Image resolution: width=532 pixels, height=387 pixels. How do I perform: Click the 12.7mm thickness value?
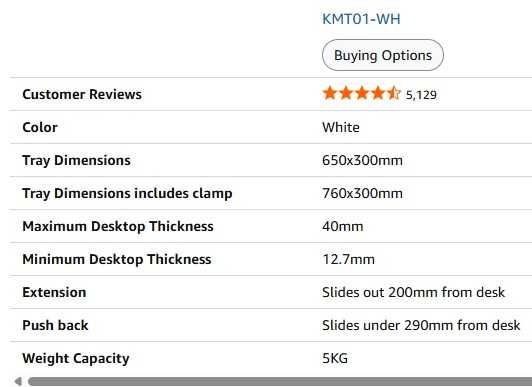click(x=348, y=259)
